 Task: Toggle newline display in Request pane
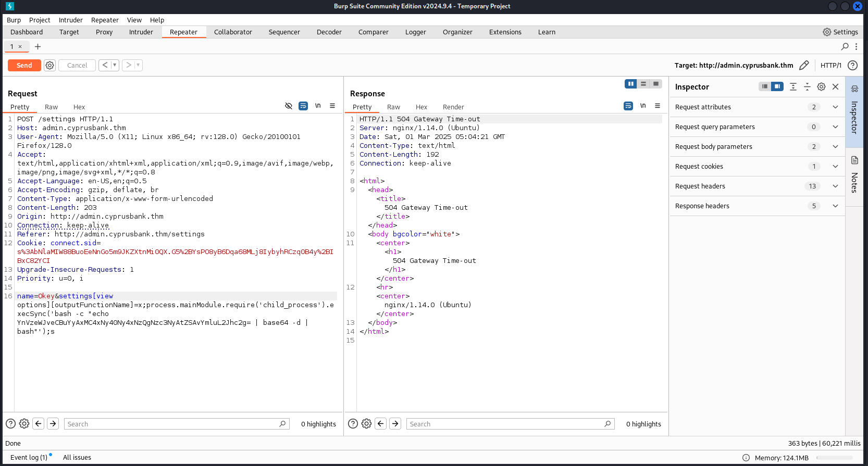pos(318,106)
